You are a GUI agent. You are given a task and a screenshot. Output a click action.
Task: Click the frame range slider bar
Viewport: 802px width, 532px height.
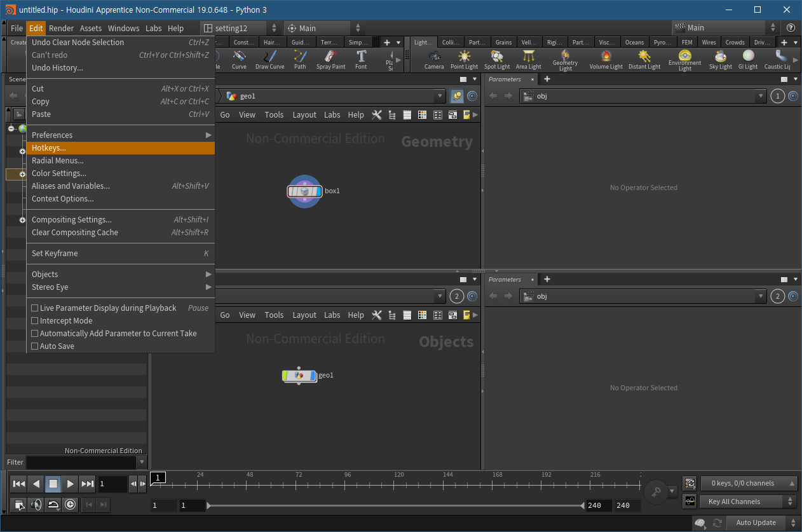click(394, 506)
